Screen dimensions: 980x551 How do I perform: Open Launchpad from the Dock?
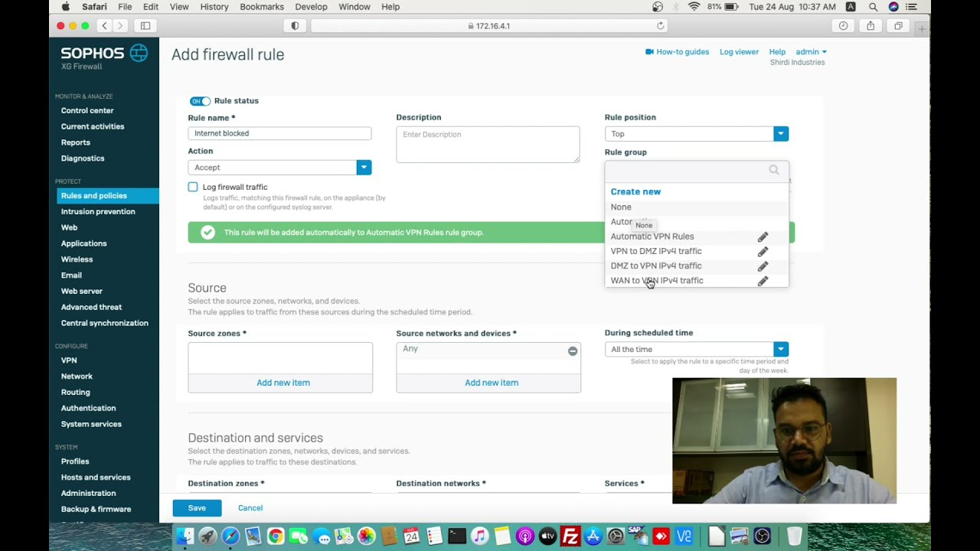click(207, 536)
